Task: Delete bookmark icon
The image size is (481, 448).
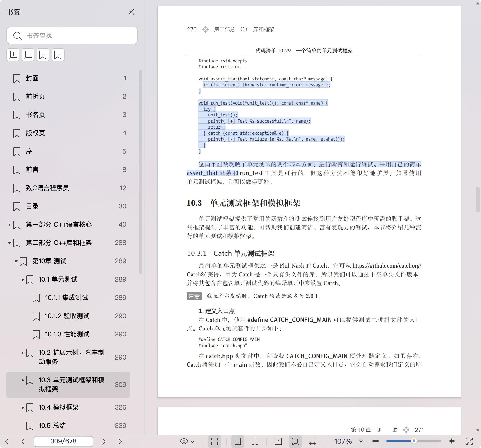Action: [x=58, y=55]
